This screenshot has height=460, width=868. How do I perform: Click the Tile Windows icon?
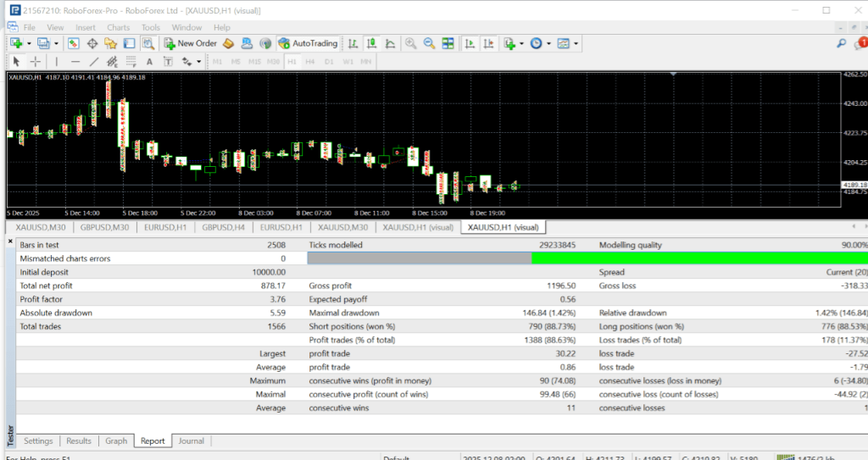coord(448,43)
